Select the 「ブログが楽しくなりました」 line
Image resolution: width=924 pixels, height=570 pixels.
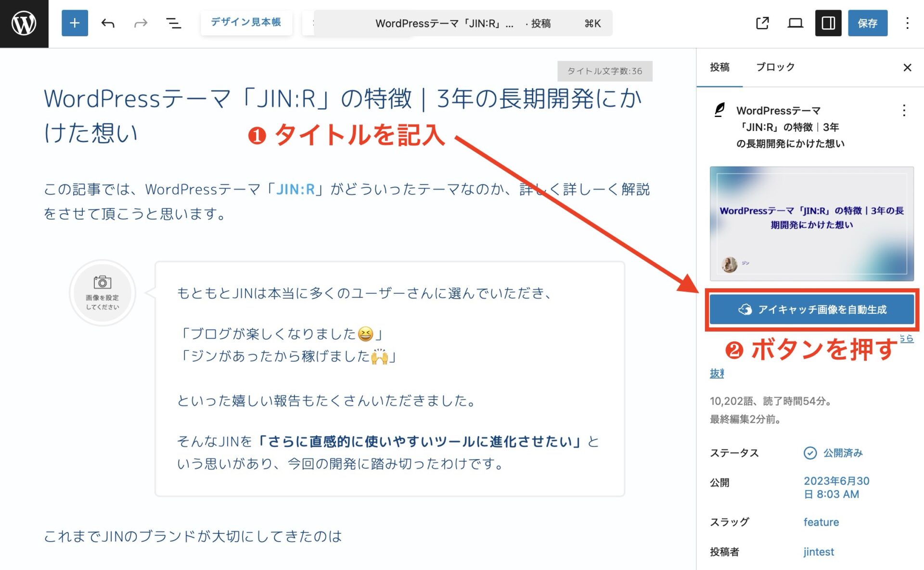(281, 334)
